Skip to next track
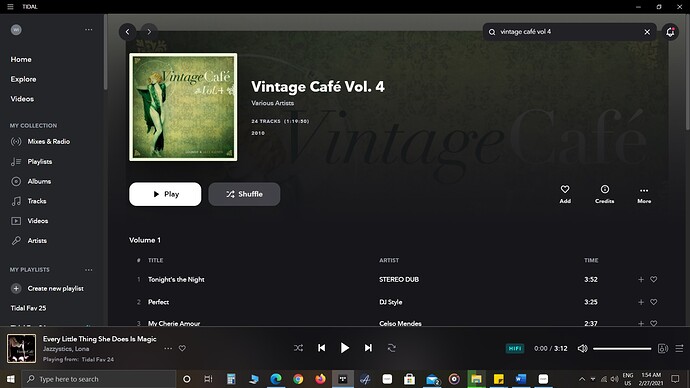Image resolution: width=690 pixels, height=388 pixels. (368, 348)
